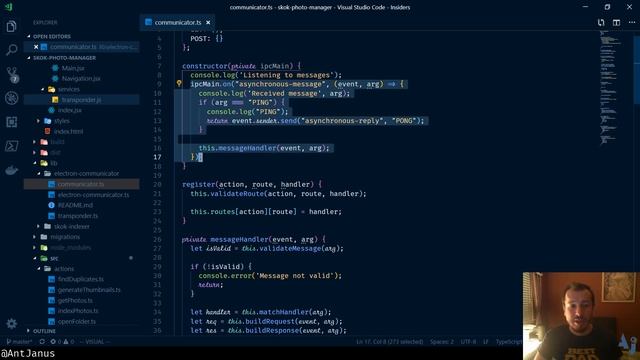The height and width of the screenshot is (360, 640).
Task: Click the sync changes icon in status bar
Action: pyautogui.click(x=42, y=342)
